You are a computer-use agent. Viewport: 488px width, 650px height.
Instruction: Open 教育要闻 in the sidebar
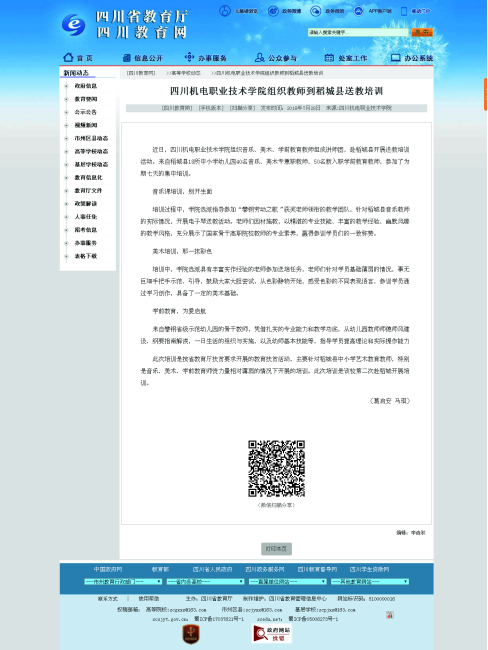(86, 99)
